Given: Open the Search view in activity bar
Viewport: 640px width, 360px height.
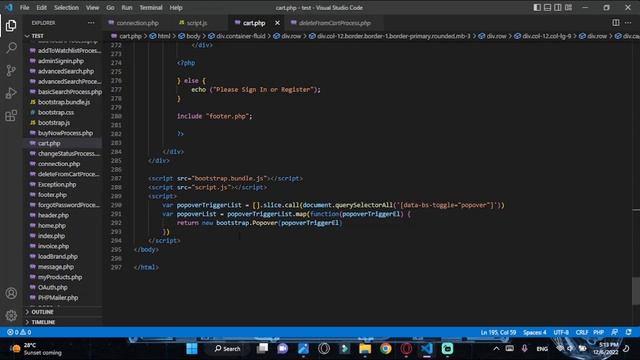Looking at the screenshot, I should click(x=11, y=48).
